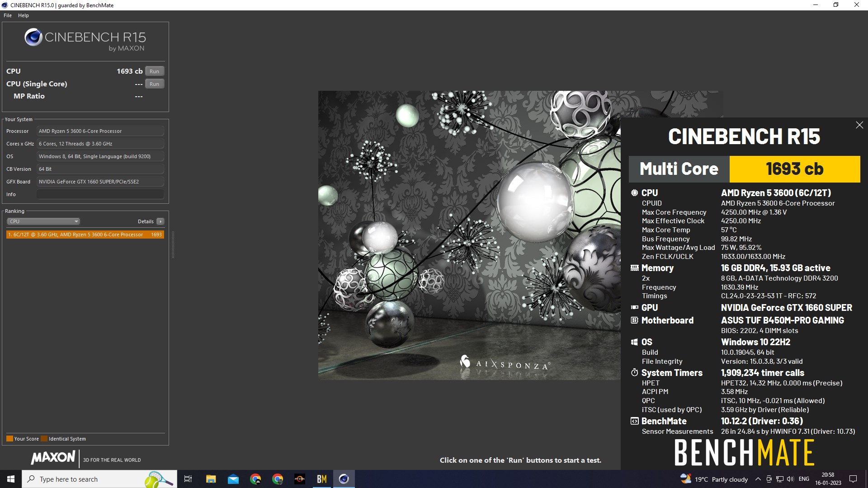Open File Explorer from taskbar
Image resolution: width=868 pixels, height=488 pixels.
pyautogui.click(x=211, y=479)
